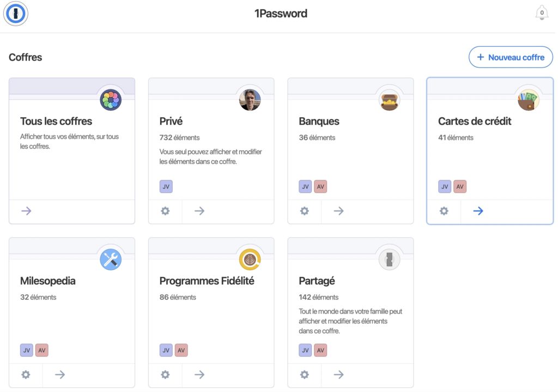Click the Banques treasure chest icon

[390, 100]
